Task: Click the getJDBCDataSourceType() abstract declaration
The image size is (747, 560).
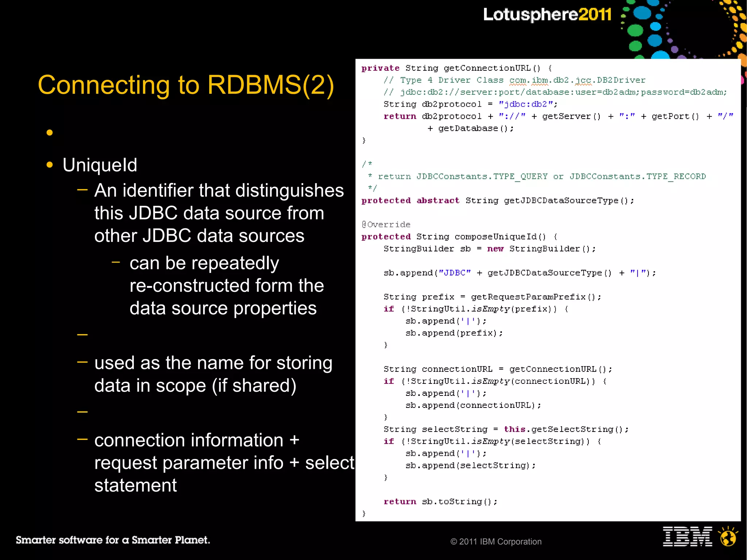Action: (498, 201)
